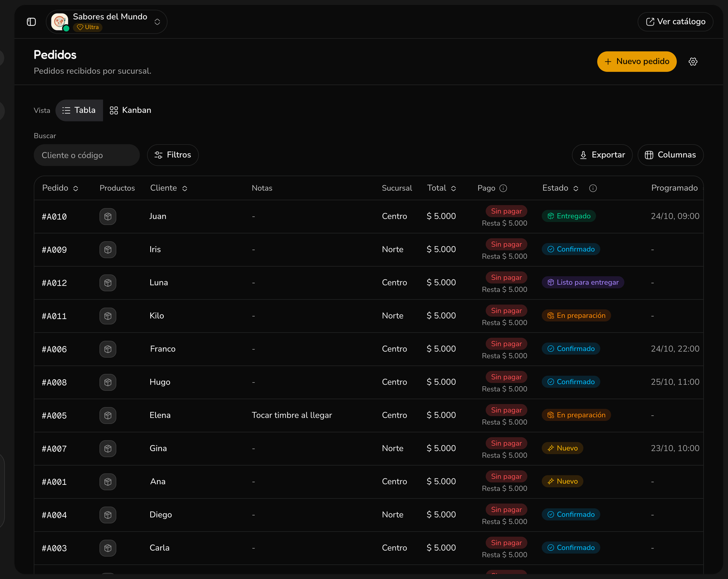Toggle the sidebar panel icon

click(31, 22)
